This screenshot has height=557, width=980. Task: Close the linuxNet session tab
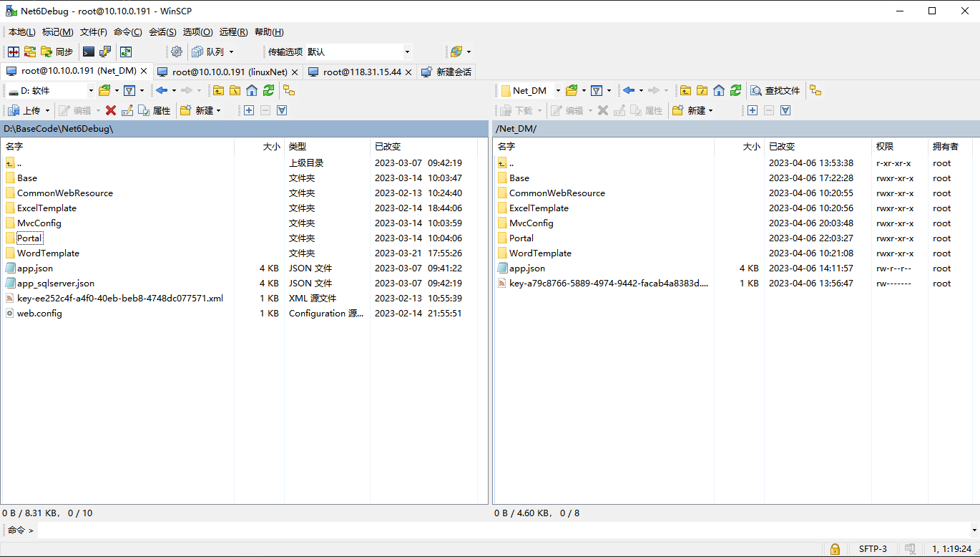pos(295,72)
